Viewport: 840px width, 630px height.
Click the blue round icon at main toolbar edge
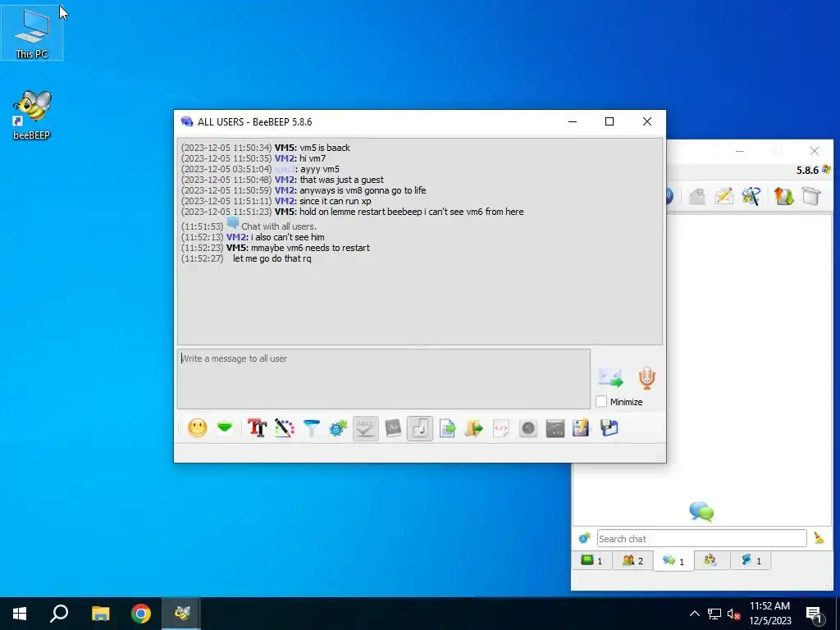[669, 196]
